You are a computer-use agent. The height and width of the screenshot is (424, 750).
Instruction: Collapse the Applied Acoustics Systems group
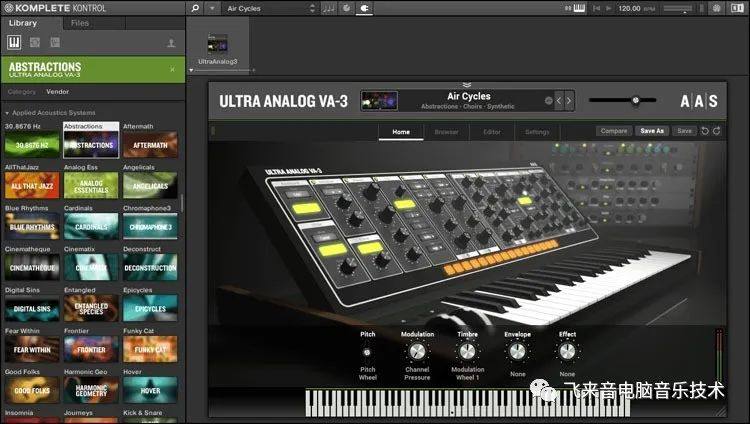[7, 113]
